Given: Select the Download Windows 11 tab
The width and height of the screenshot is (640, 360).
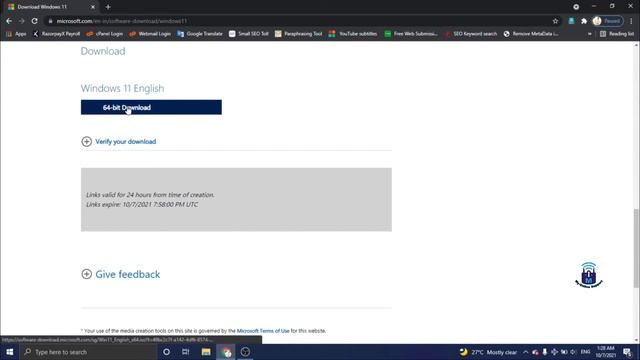Looking at the screenshot, I should [51, 7].
